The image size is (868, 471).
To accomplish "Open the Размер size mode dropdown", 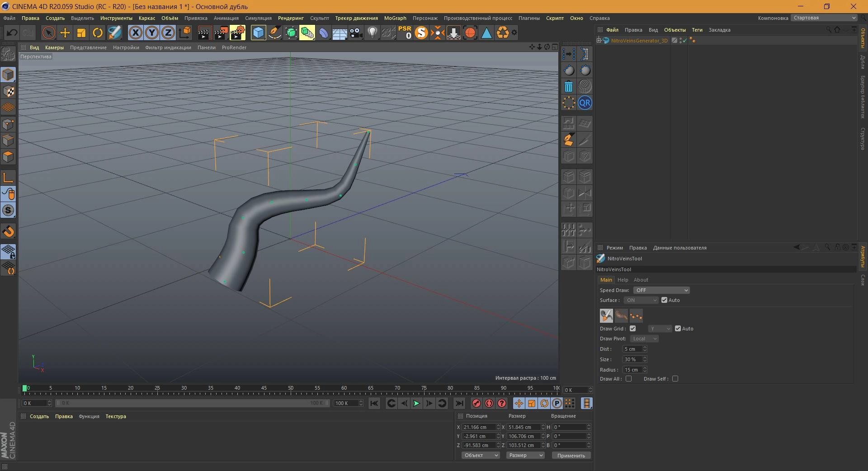I will [x=525, y=455].
